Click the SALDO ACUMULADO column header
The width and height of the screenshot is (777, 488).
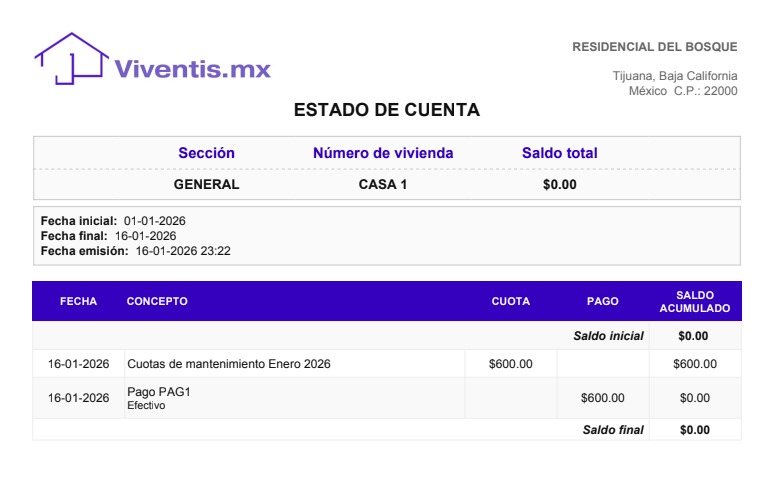(x=694, y=301)
